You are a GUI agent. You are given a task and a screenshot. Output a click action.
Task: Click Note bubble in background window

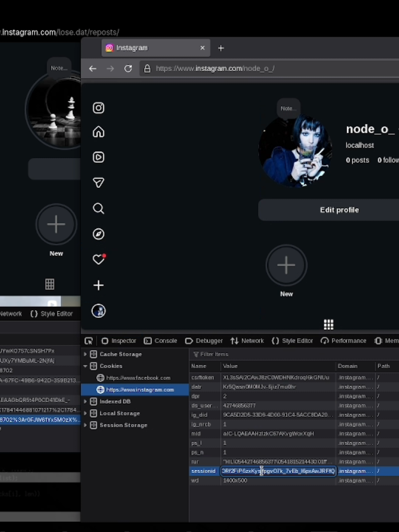coord(59,68)
